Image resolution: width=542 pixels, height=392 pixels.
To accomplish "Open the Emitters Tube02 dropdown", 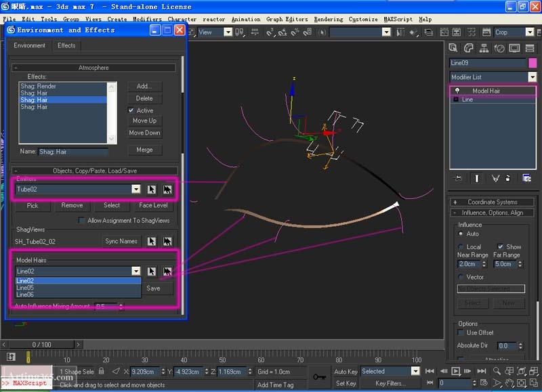I will coord(136,189).
